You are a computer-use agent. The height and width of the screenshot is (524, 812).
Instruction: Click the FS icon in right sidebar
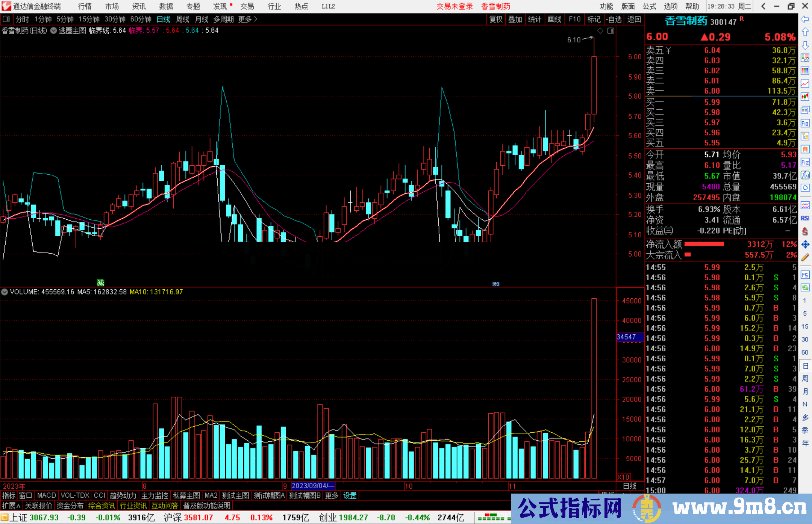805,275
